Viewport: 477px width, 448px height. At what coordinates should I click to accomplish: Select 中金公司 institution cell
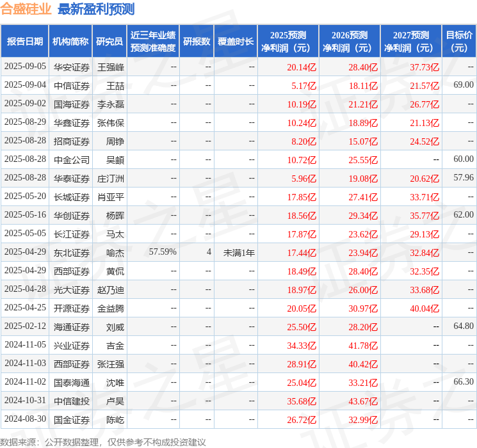[x=72, y=160]
